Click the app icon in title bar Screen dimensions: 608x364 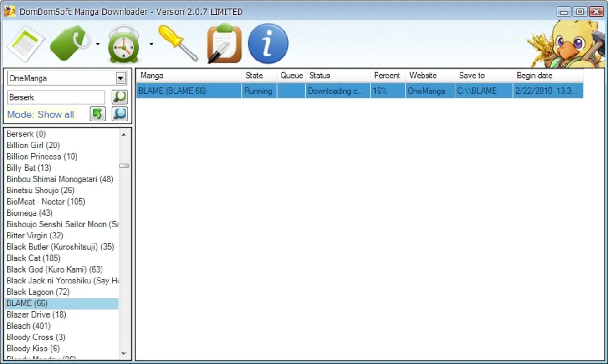pyautogui.click(x=10, y=11)
